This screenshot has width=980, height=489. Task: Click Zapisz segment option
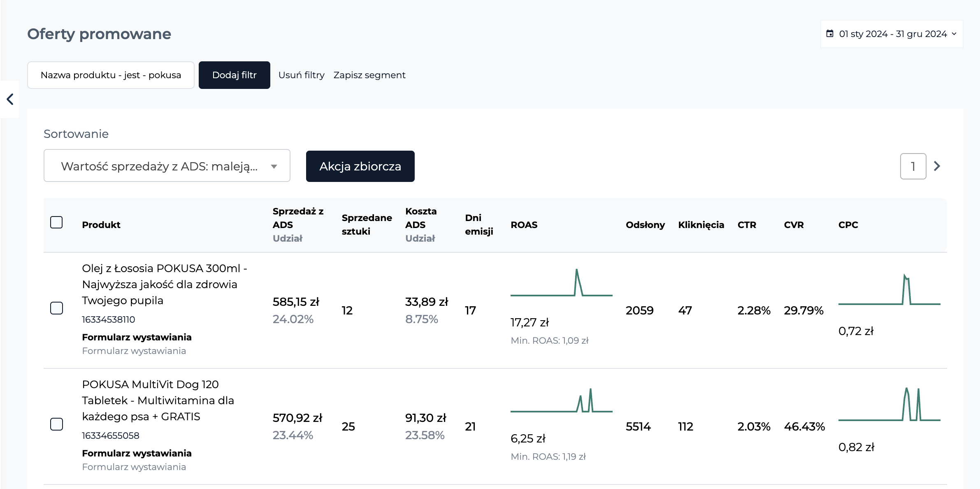click(369, 75)
